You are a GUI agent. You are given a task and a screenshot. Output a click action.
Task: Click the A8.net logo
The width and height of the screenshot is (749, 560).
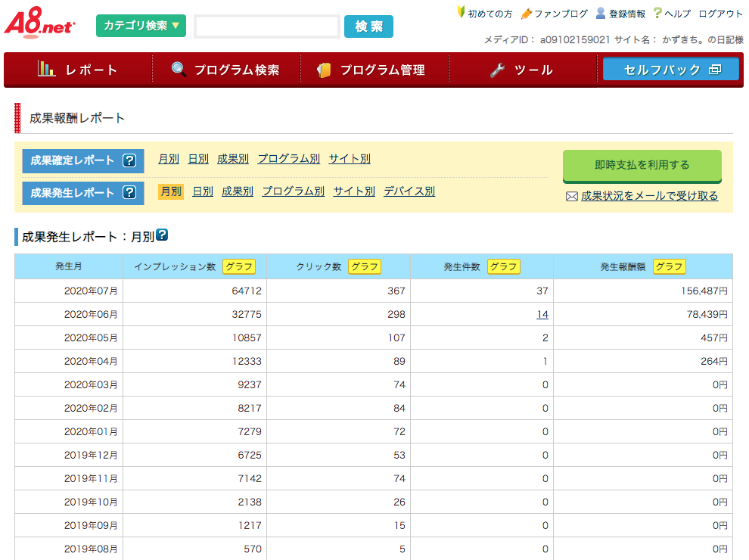click(x=39, y=23)
